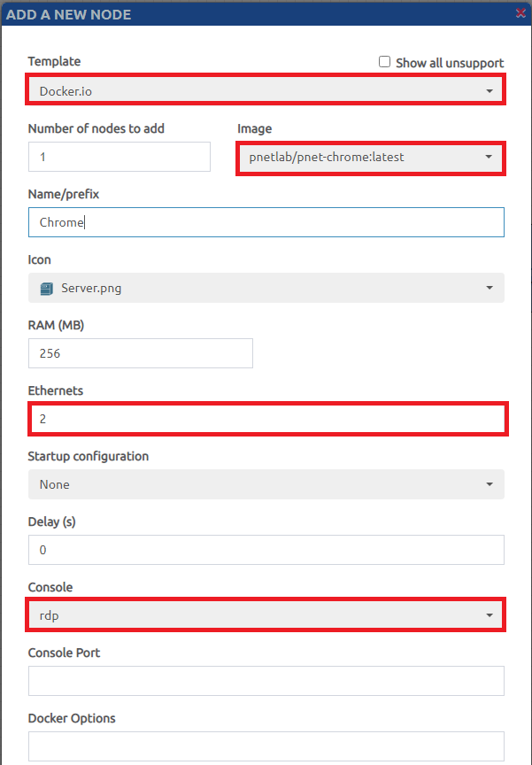Click the Template dropdown arrow
This screenshot has height=765, width=532.
(490, 91)
